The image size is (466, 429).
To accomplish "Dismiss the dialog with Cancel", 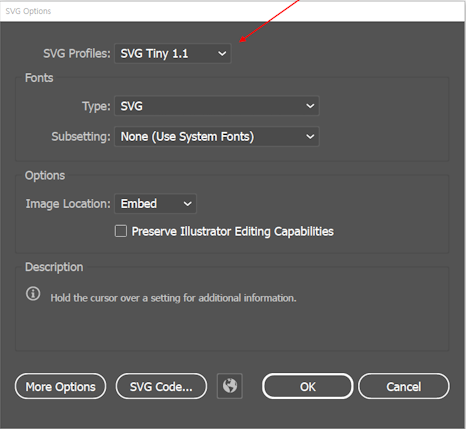I will coord(404,386).
